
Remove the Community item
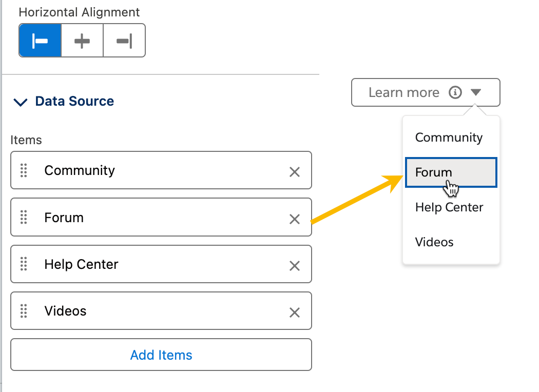[295, 172]
